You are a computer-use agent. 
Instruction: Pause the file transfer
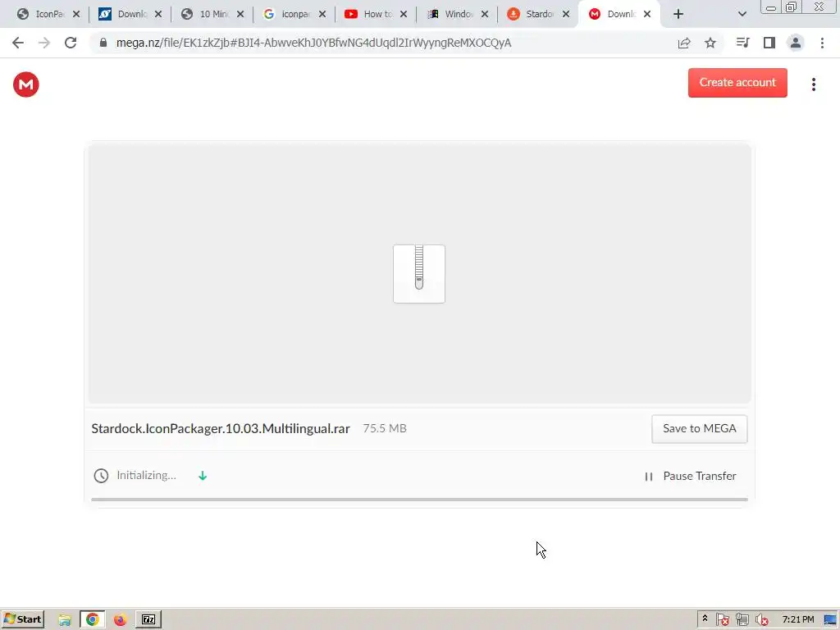(x=691, y=477)
